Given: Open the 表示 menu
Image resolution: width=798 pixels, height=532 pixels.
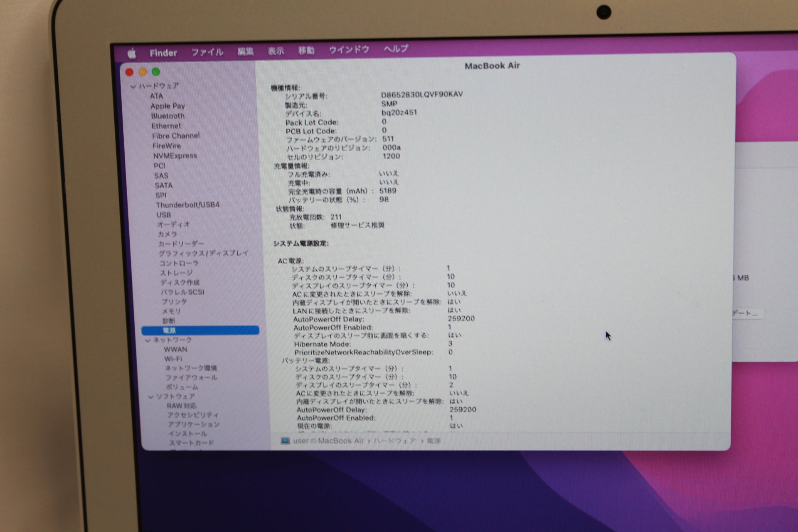Looking at the screenshot, I should [x=276, y=51].
